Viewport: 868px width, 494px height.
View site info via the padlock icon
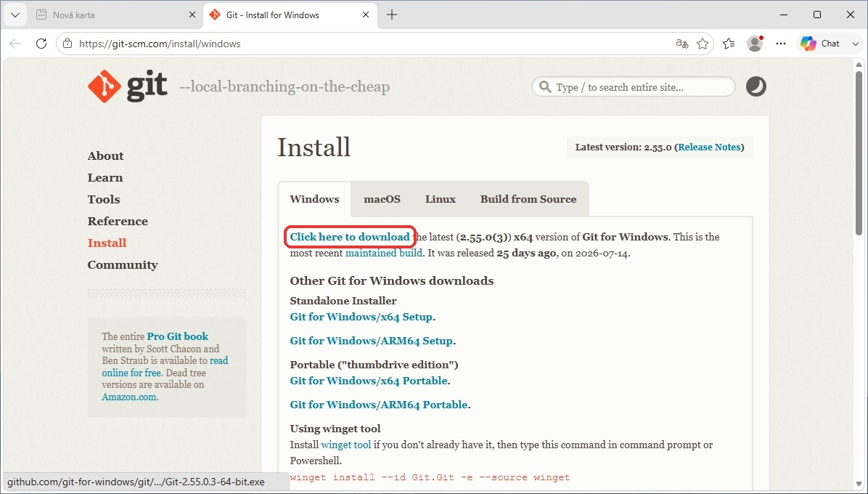click(67, 44)
